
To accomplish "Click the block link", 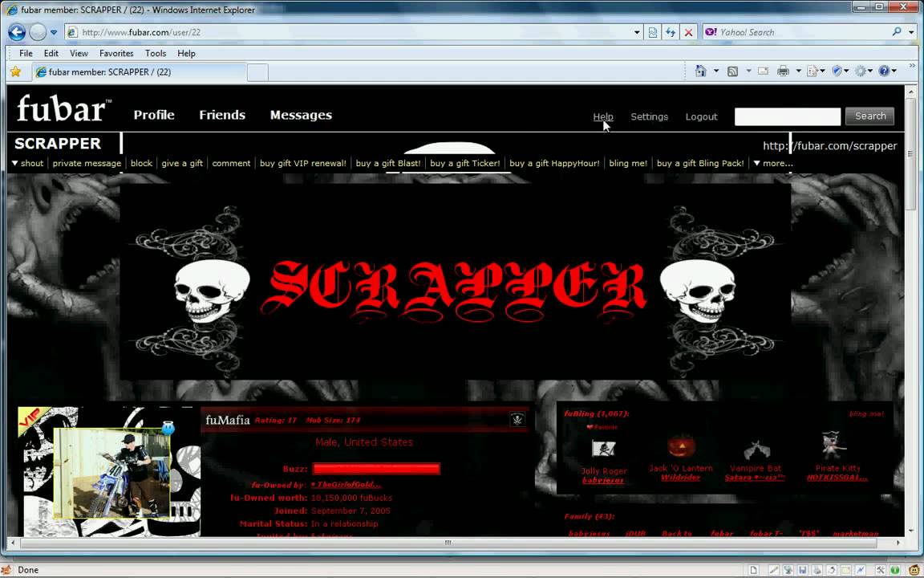I will pyautogui.click(x=141, y=164).
